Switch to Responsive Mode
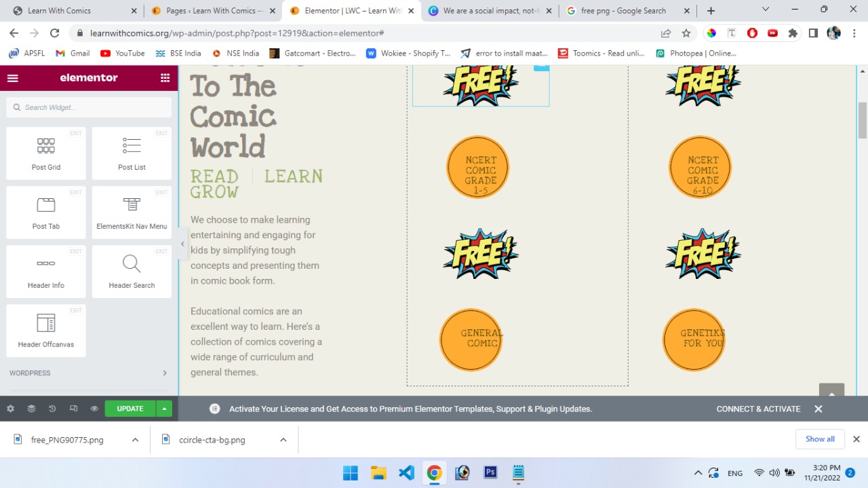This screenshot has width=868, height=488. (x=73, y=409)
